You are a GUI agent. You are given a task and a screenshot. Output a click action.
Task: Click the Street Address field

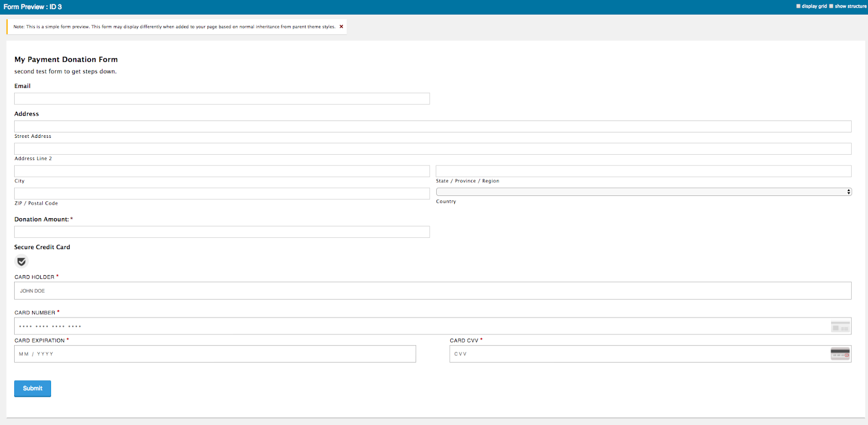pos(433,126)
